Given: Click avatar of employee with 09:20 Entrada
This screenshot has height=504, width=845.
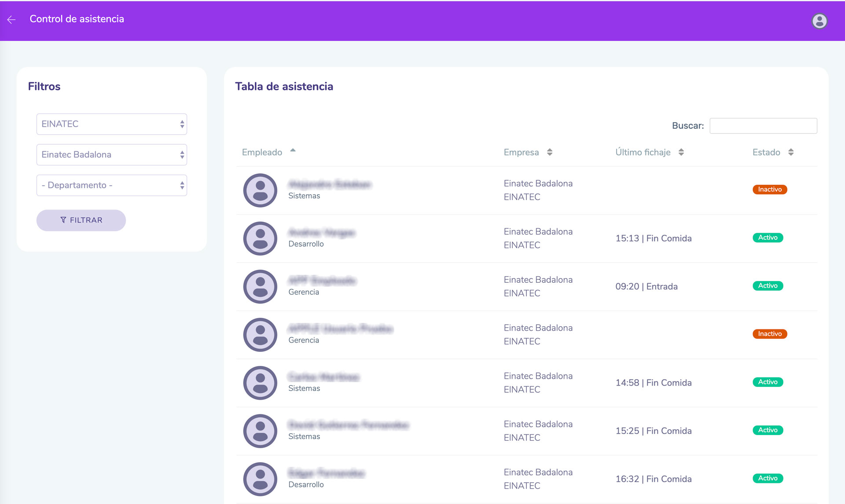Looking at the screenshot, I should (x=260, y=287).
